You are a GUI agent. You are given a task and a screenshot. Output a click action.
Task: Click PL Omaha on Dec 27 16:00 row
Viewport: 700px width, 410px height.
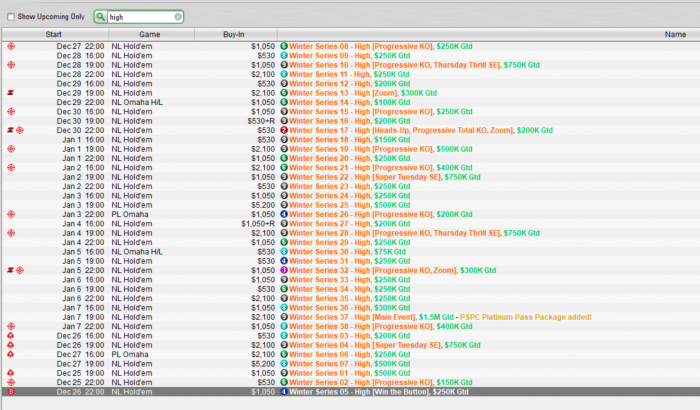(130, 355)
